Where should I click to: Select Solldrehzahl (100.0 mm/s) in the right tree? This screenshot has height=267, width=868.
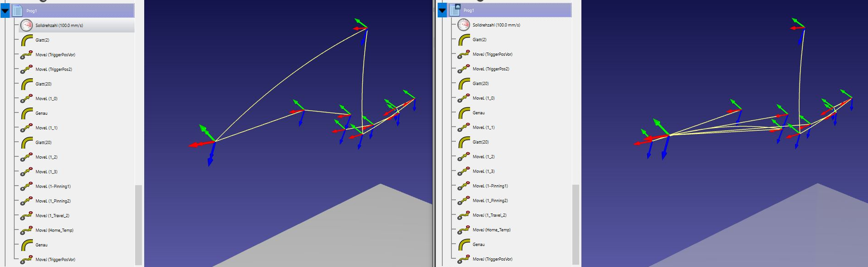pos(496,25)
